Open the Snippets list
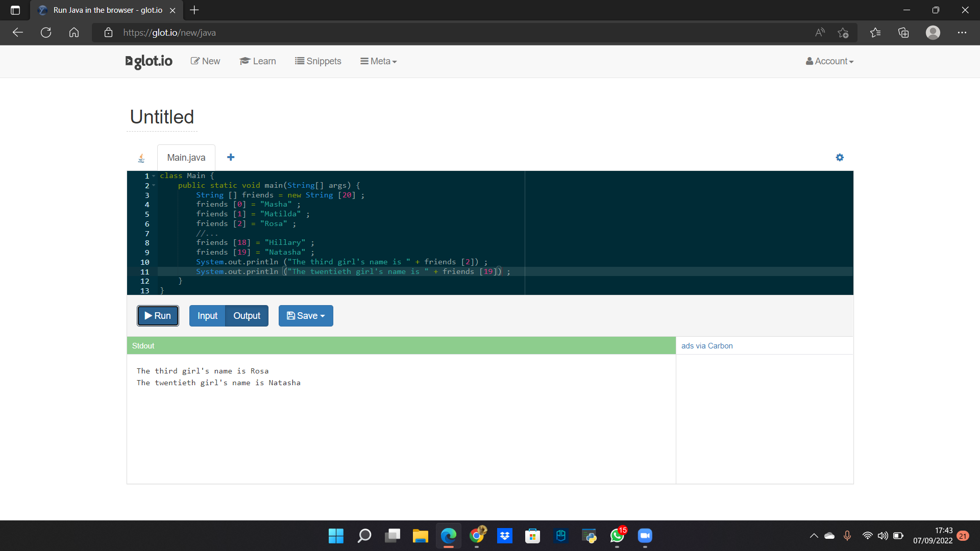This screenshot has width=980, height=551. [x=318, y=61]
